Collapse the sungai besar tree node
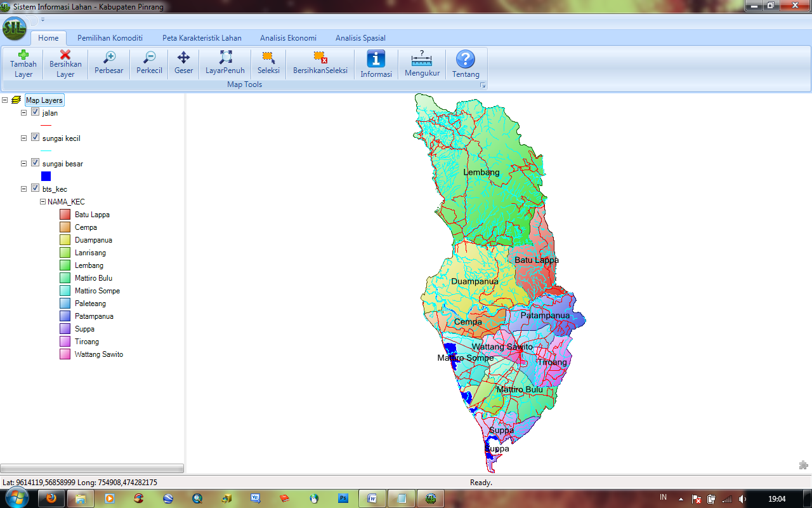Image resolution: width=812 pixels, height=508 pixels. [x=22, y=162]
